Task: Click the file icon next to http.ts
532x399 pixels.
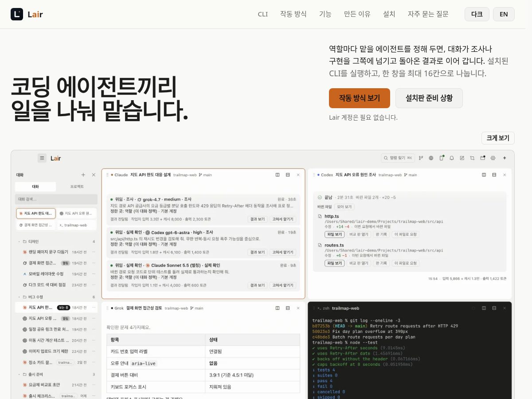Action: coord(320,216)
